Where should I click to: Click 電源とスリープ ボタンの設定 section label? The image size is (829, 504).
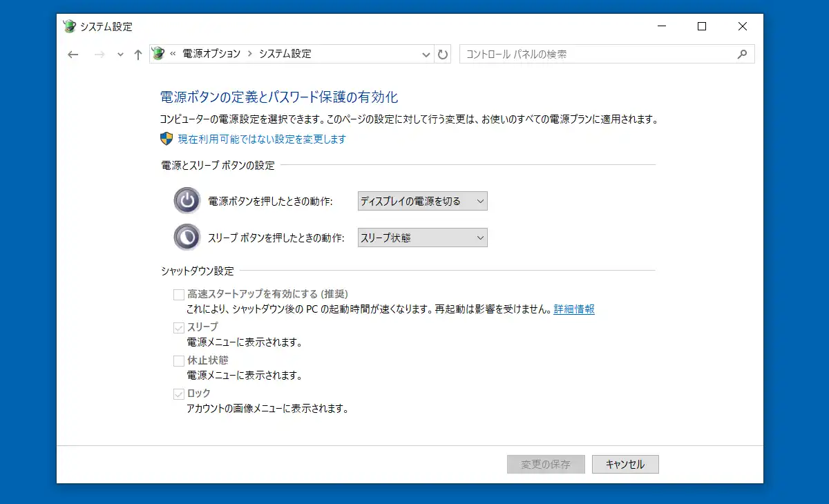(x=218, y=165)
